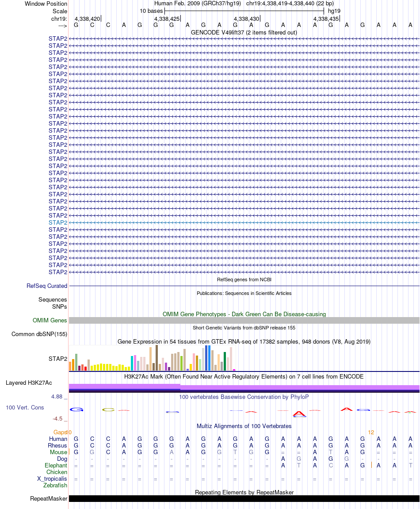The image size is (420, 509).
Task: Click the blue G conservation logo letter
Action: point(76,409)
